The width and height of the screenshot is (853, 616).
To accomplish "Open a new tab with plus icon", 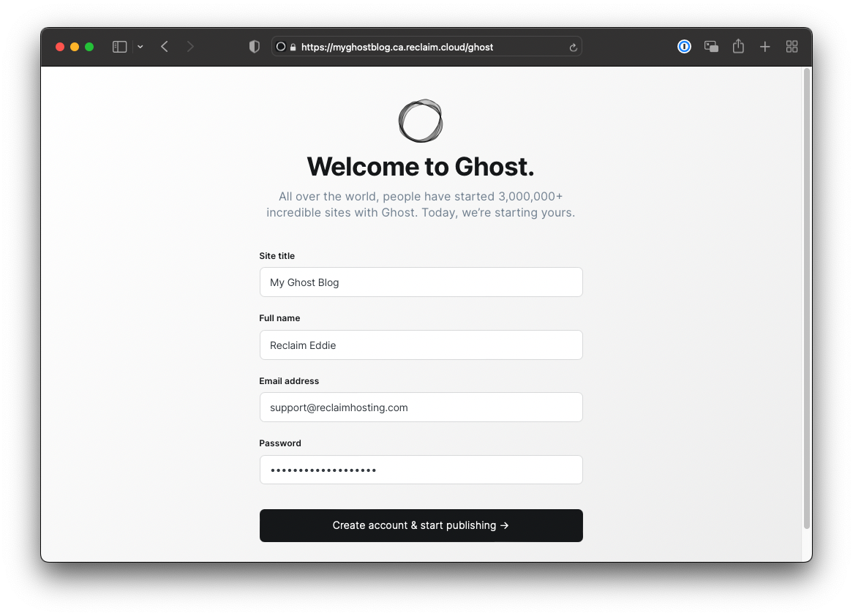I will [x=765, y=47].
